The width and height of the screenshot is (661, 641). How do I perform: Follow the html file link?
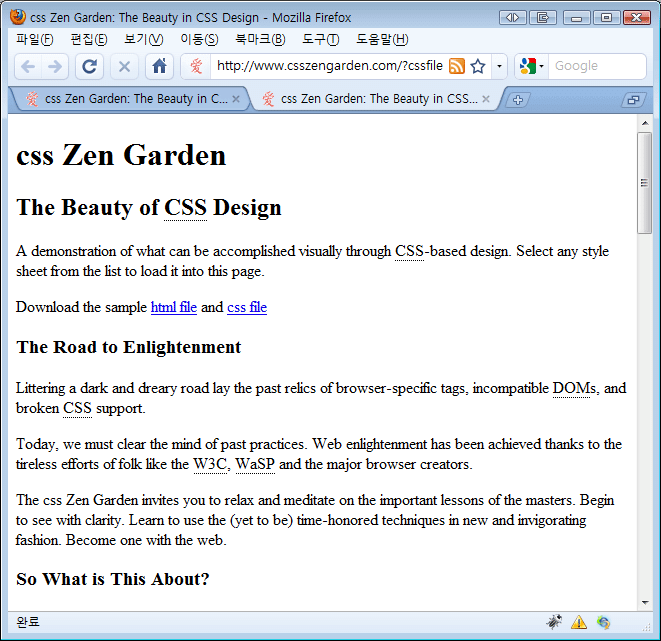click(174, 307)
